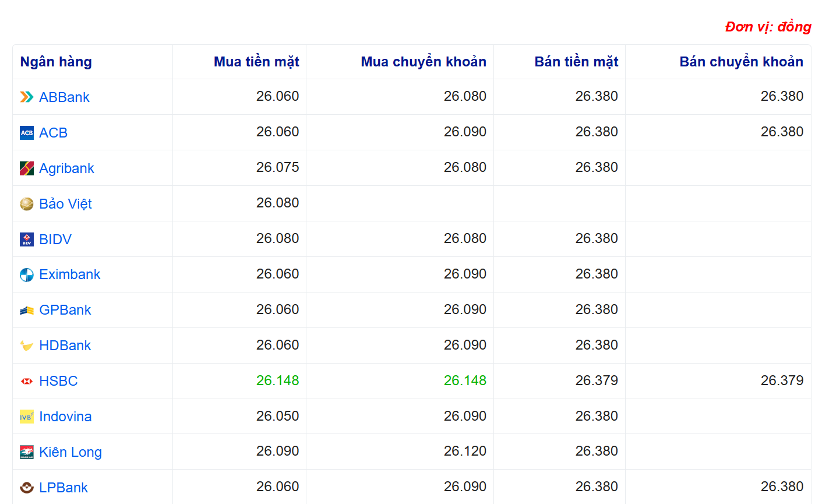Image resolution: width=815 pixels, height=504 pixels.
Task: Open the Agribank link
Action: (66, 168)
